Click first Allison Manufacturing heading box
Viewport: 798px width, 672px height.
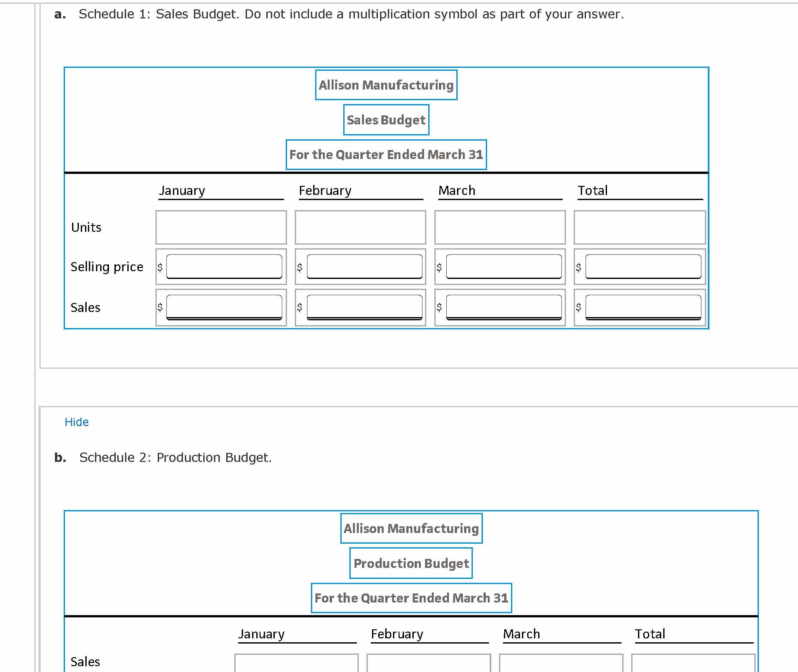tap(386, 85)
